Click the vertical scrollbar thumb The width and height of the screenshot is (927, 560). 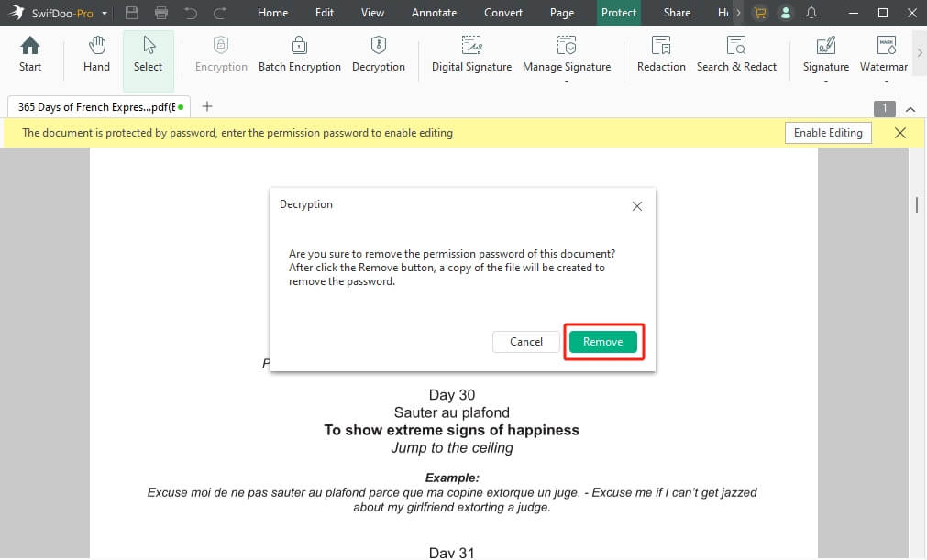point(916,204)
